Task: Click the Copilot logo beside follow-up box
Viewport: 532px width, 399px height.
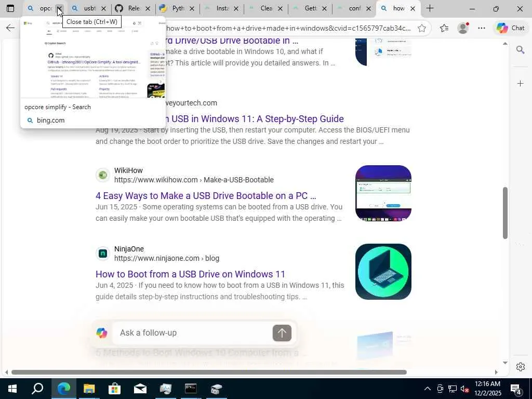Action: 102,333
